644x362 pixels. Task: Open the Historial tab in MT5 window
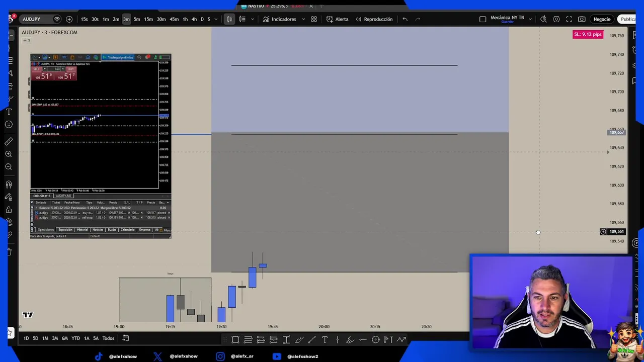tap(82, 230)
